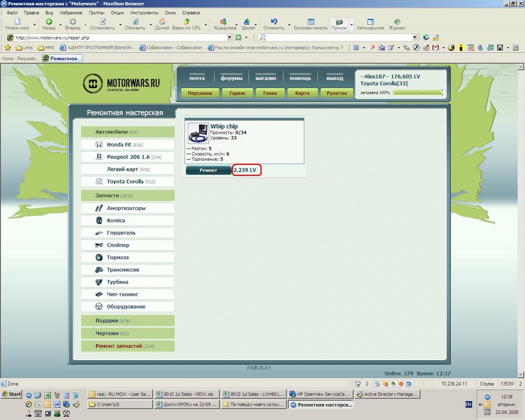Open the Журнал (History) toolbar icon
The height and width of the screenshot is (420, 525).
397,22
